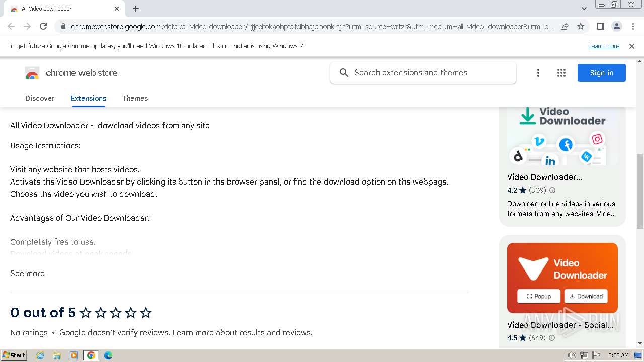
Task: Open the Chrome three-dot menu
Action: pyautogui.click(x=633, y=26)
